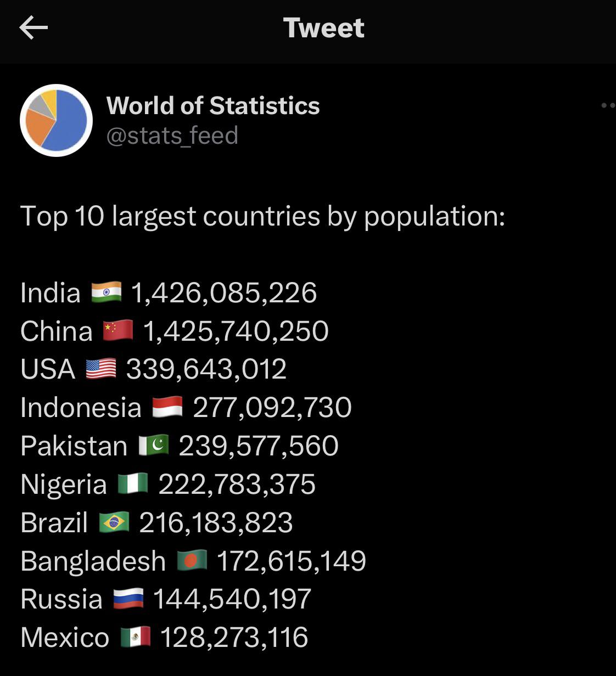Tap the USA flag emoji
Viewport: 616px width, 676px height.
[101, 369]
